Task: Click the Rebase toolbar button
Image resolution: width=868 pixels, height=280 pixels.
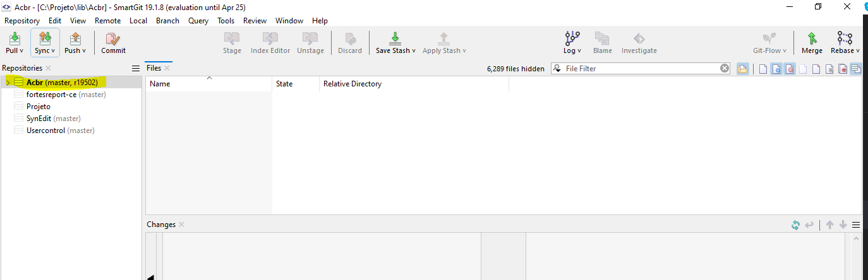Action: click(x=845, y=42)
